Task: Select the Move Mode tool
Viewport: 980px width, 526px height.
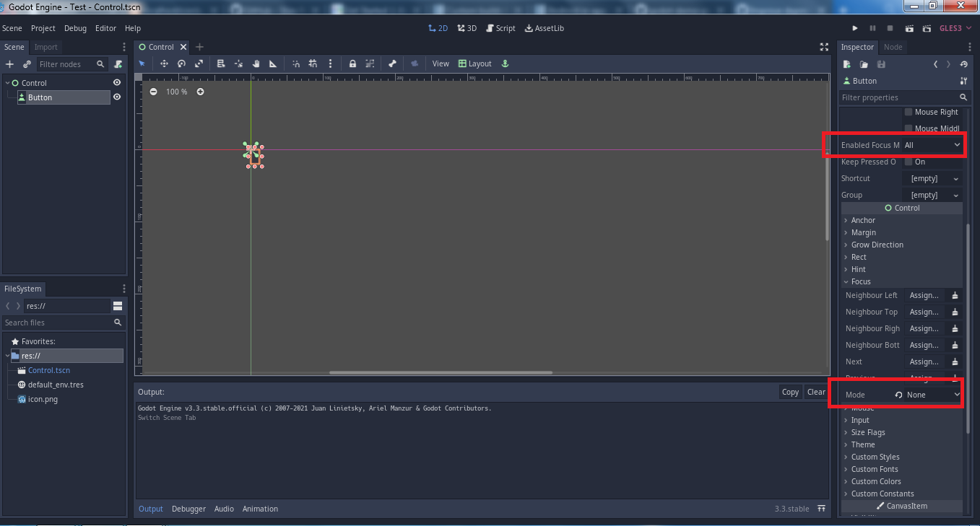Action: pos(163,63)
